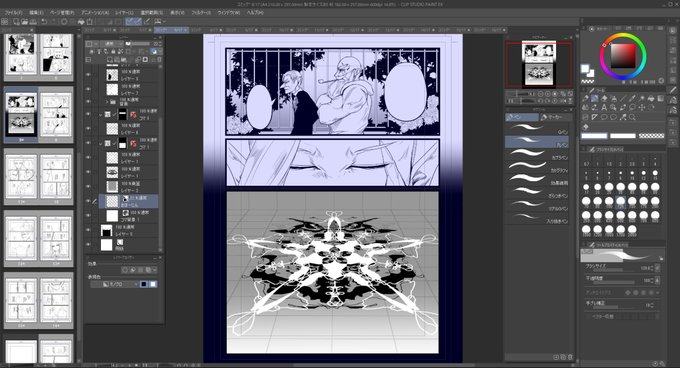The height and width of the screenshot is (368, 680).
Task: Select the Frame border tool in tool palette
Action: (x=585, y=117)
